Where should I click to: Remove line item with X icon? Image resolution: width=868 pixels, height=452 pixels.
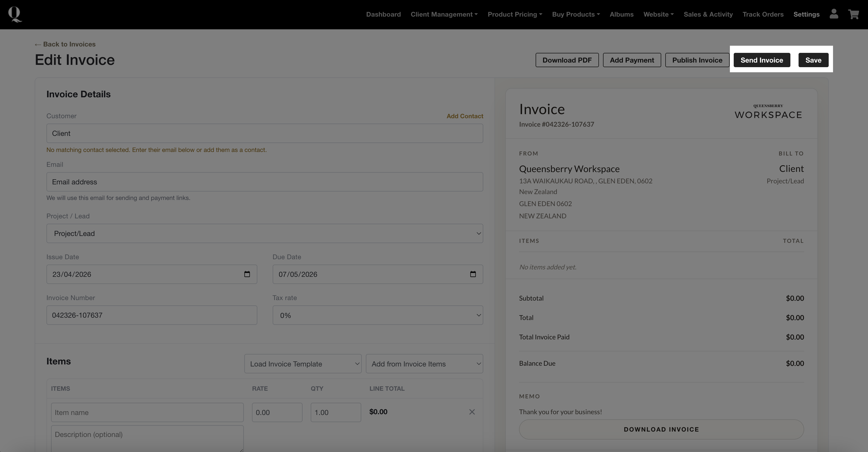[x=472, y=412]
